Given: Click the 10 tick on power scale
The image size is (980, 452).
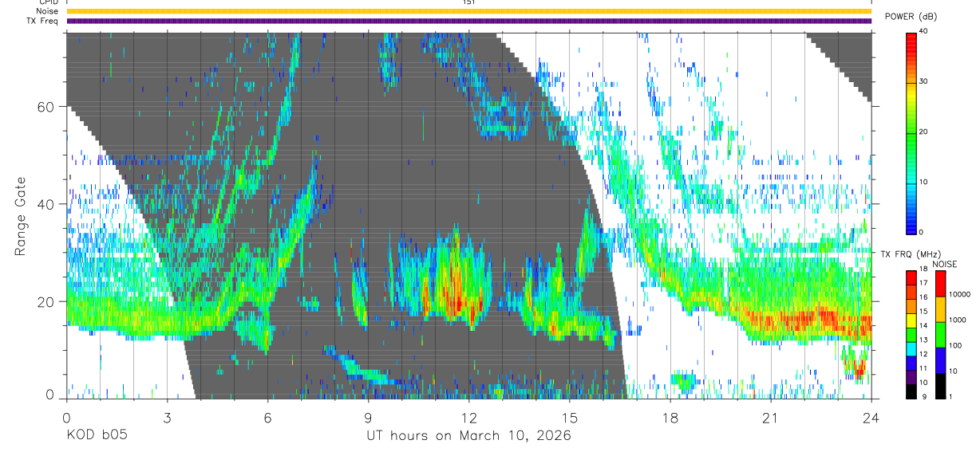Looking at the screenshot, I should [x=924, y=182].
